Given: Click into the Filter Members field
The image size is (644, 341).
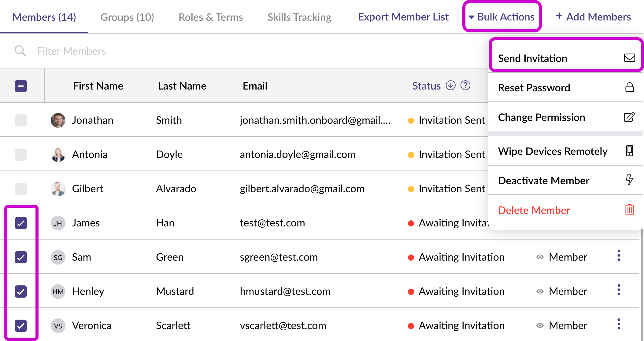Looking at the screenshot, I should coord(71,51).
